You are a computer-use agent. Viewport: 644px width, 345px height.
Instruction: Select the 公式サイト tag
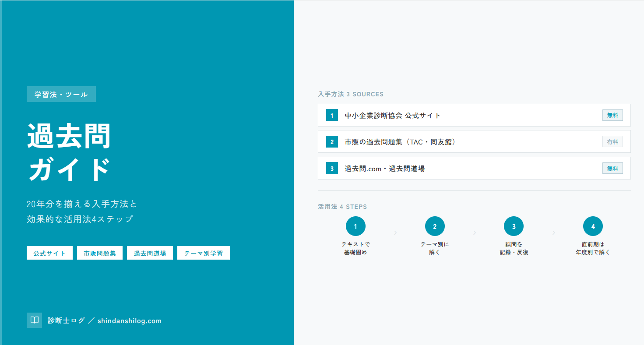coord(49,253)
